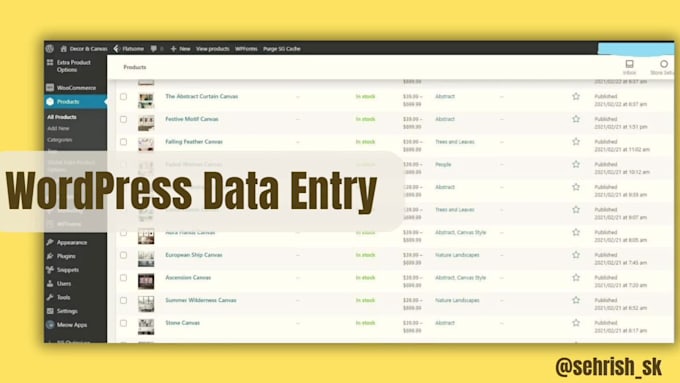Open Categories submenu item
The width and height of the screenshot is (680, 383).
click(60, 140)
